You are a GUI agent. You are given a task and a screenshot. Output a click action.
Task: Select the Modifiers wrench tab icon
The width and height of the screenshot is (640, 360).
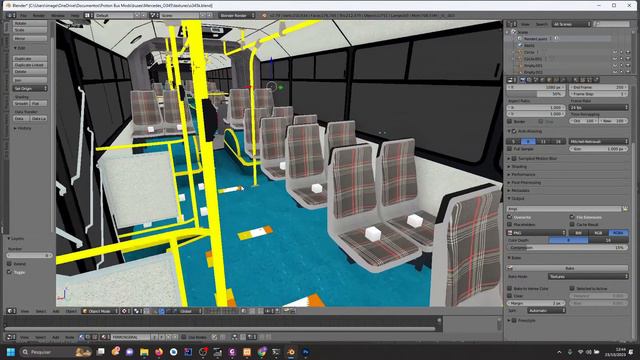point(564,80)
